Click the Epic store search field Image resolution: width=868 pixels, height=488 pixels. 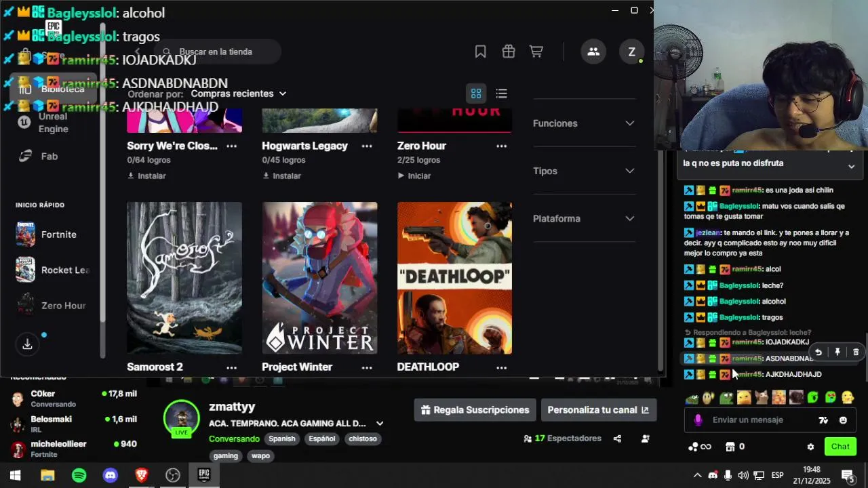[217, 52]
